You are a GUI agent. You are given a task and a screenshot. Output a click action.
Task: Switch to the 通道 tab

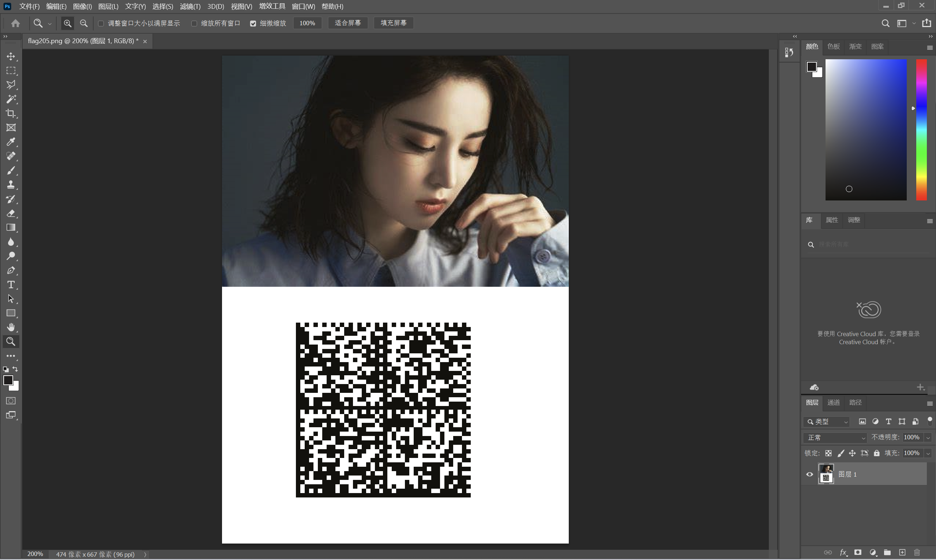(x=833, y=403)
